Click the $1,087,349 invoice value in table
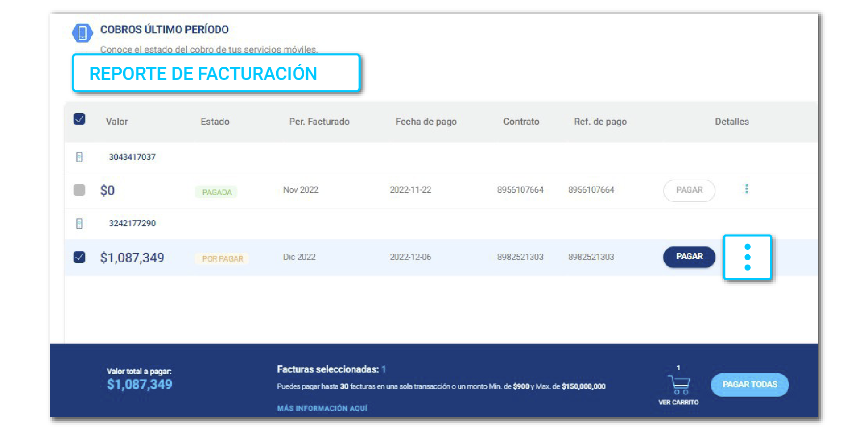Screen dimensions: 868x431 [x=132, y=258]
